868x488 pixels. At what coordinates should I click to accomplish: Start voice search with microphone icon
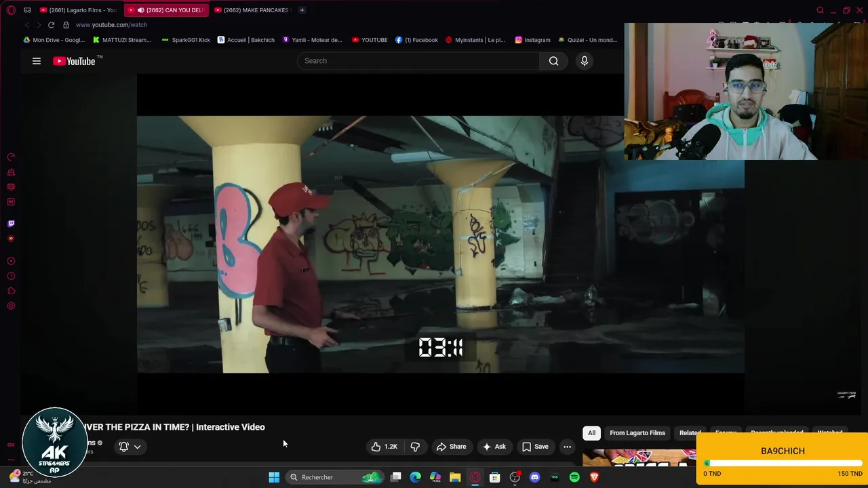point(585,61)
